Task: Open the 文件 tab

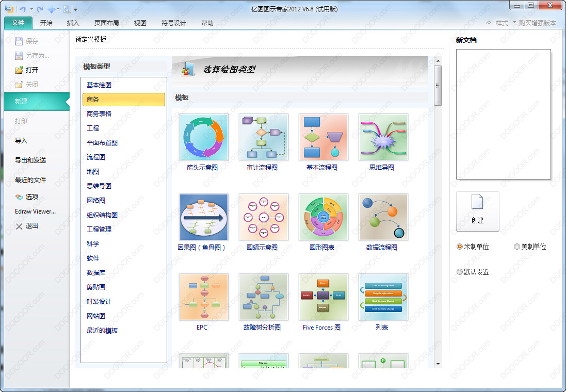Action: tap(18, 23)
